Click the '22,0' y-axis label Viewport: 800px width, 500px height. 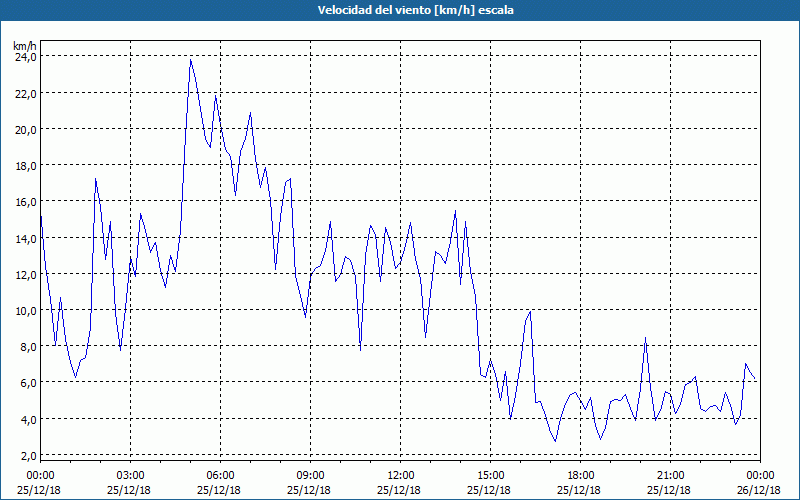click(26, 93)
